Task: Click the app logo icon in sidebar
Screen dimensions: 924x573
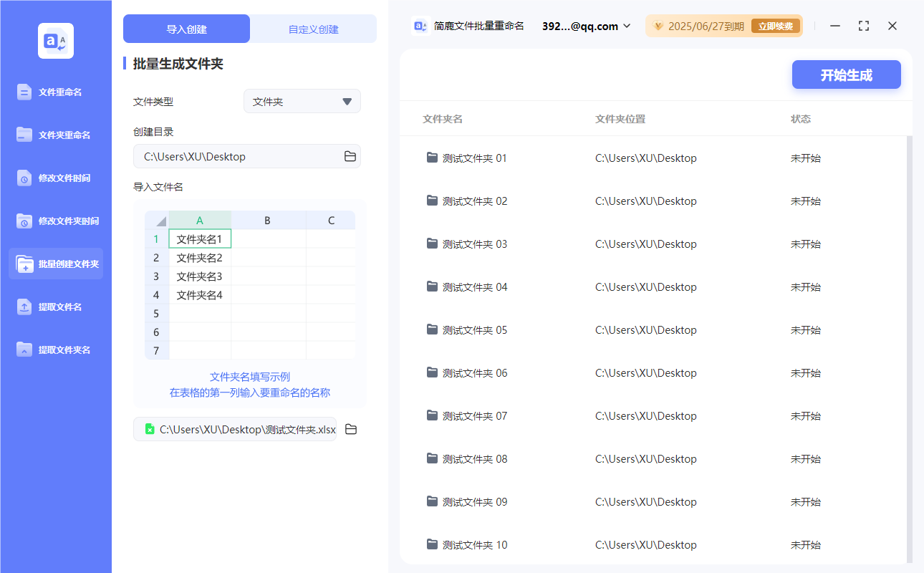Action: click(56, 41)
